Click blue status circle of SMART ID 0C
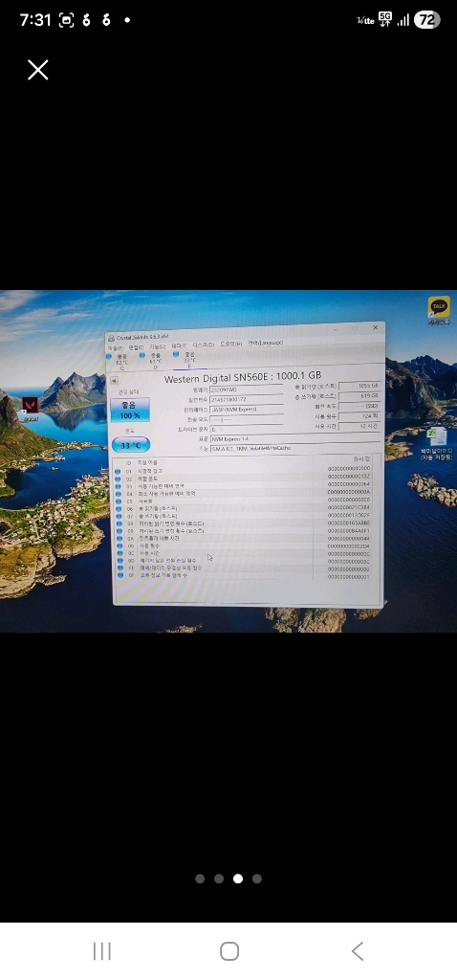Viewport: 457px width, 980px height. click(x=119, y=553)
